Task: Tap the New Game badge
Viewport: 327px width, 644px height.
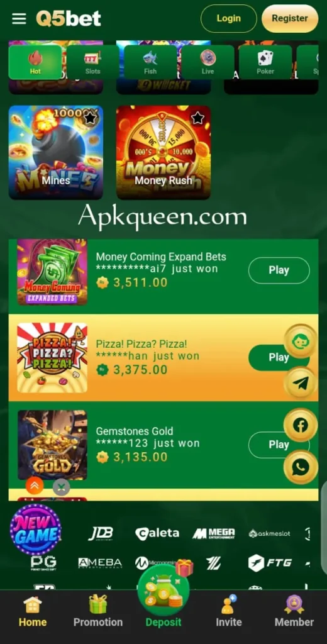Action: (36, 530)
